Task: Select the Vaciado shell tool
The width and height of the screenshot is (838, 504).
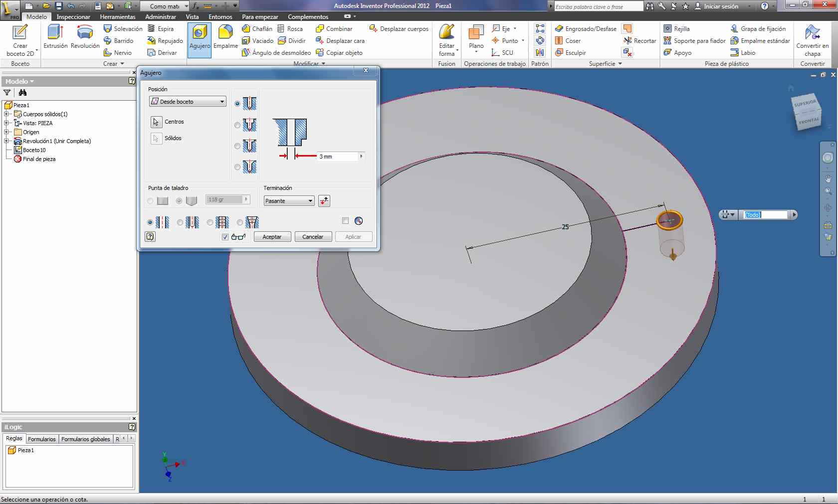Action: point(257,41)
